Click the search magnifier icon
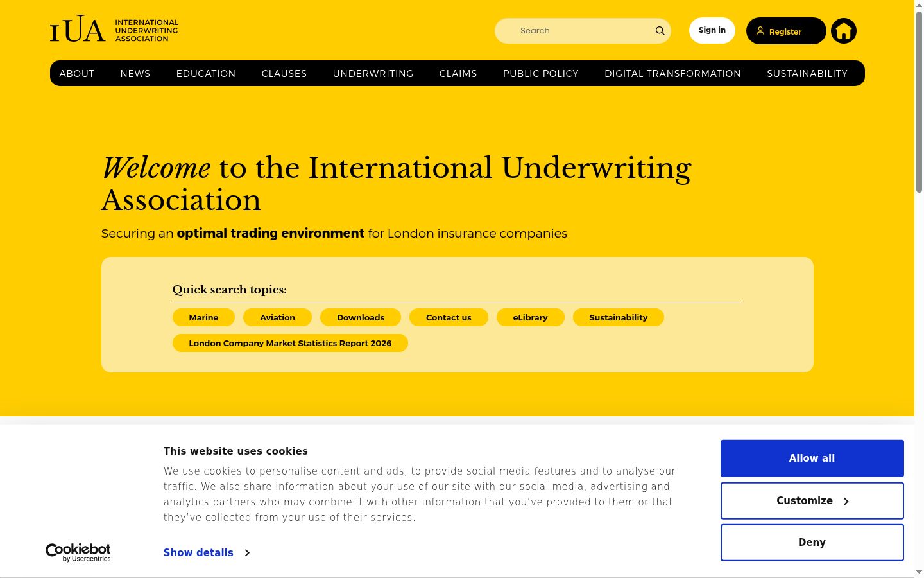The height and width of the screenshot is (578, 924). coord(660,31)
